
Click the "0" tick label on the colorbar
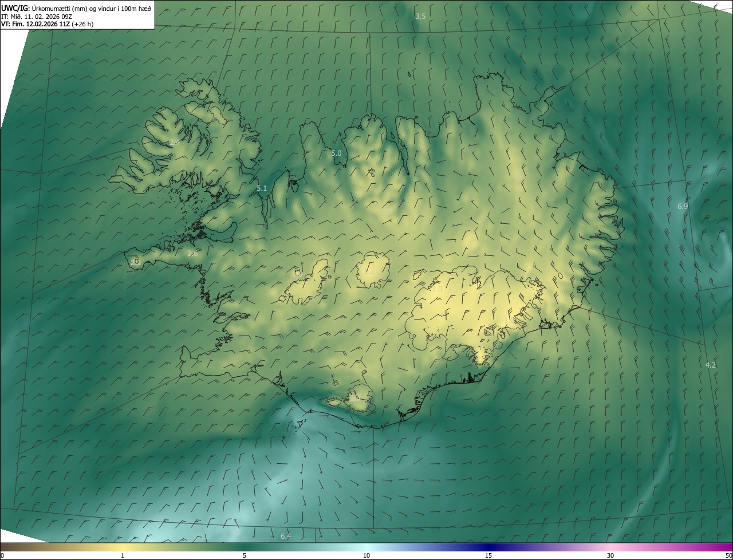[2, 555]
